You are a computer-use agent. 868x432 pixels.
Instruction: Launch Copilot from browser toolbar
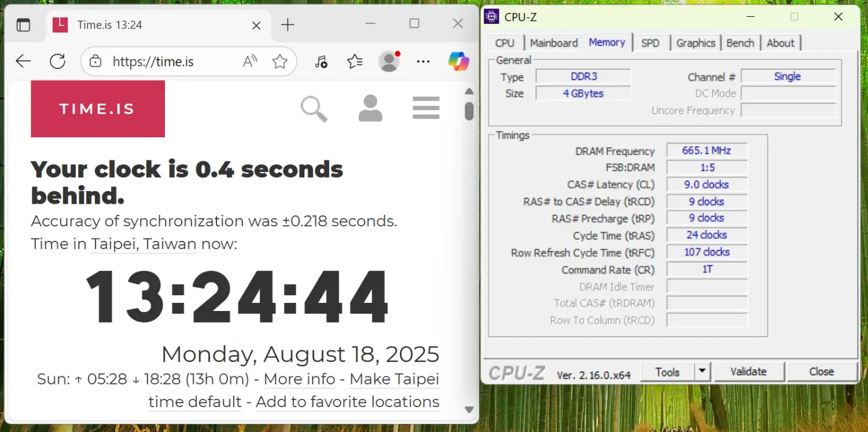click(459, 61)
